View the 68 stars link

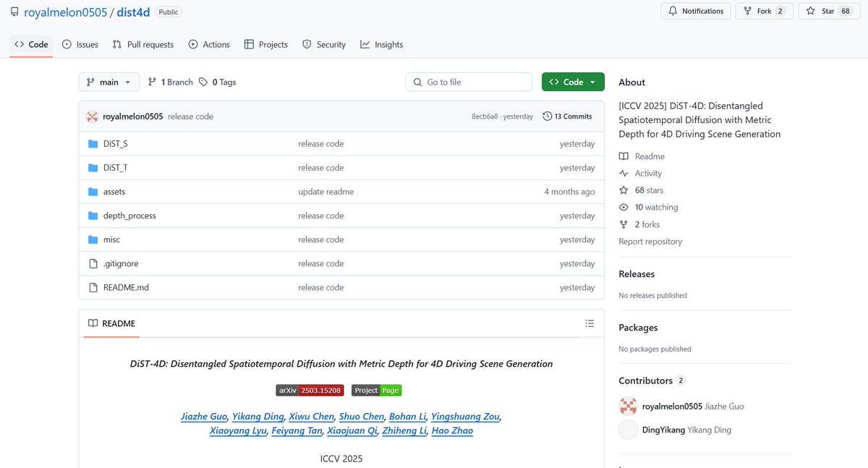coord(641,190)
